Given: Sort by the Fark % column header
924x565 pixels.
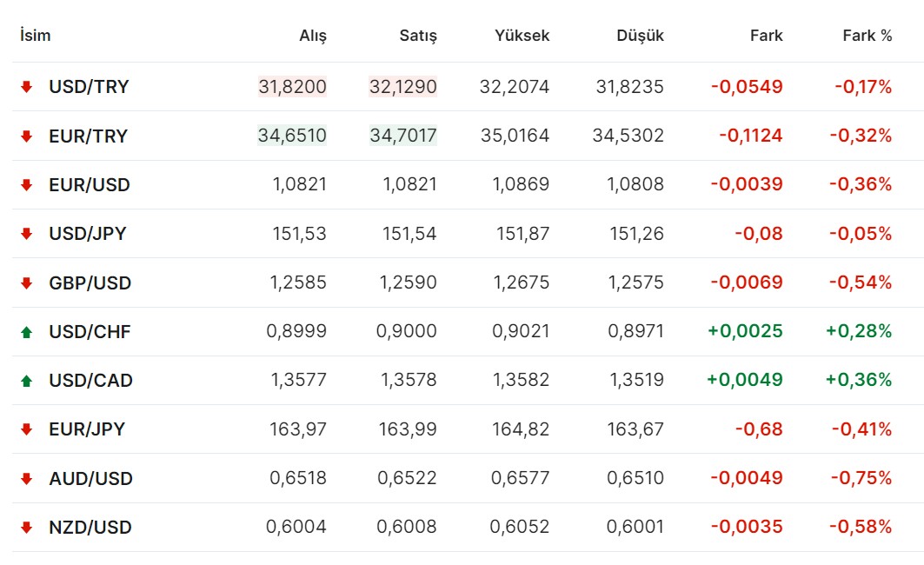Looking at the screenshot, I should pyautogui.click(x=867, y=36).
